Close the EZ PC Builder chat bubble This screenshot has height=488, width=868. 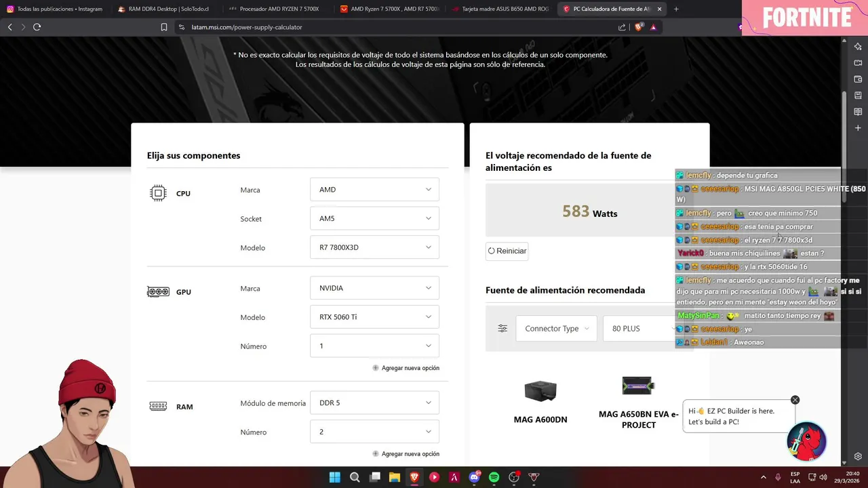795,400
